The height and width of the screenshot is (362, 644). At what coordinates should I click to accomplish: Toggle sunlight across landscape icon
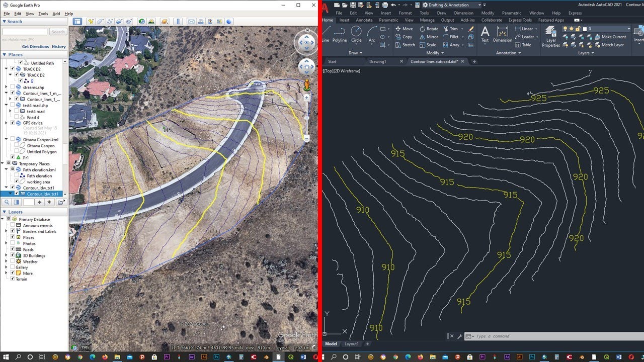click(x=151, y=22)
